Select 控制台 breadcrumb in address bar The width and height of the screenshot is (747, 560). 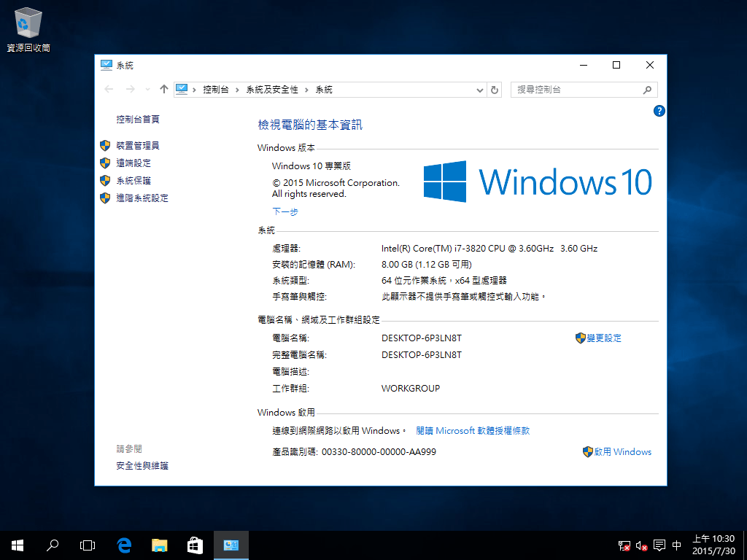215,90
